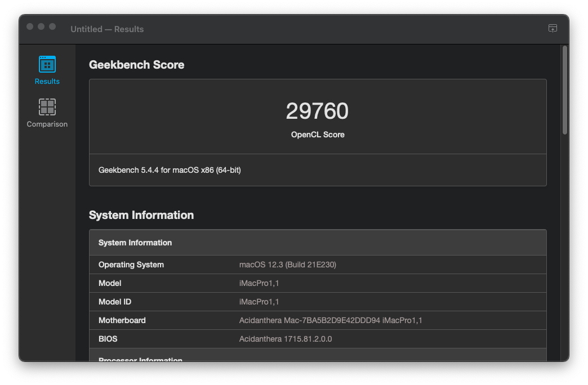Viewport: 588px width, 385px height.
Task: Open the Results view icon in sidebar
Action: point(47,65)
